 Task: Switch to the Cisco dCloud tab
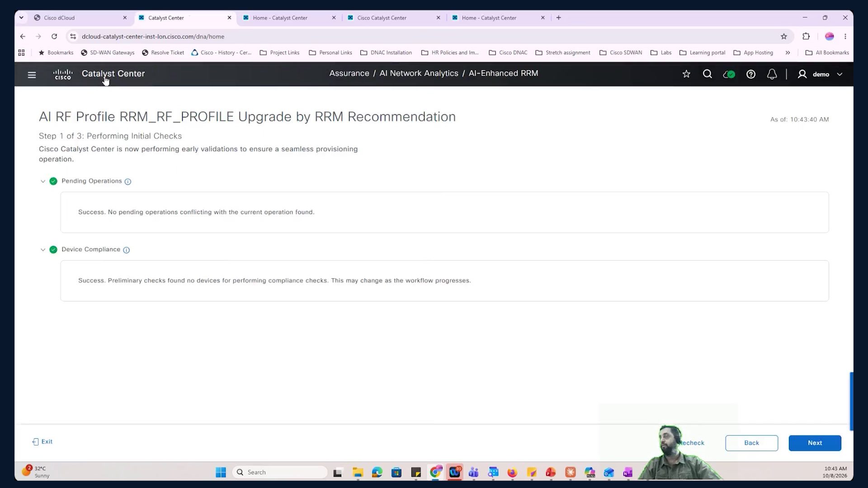[80, 18]
